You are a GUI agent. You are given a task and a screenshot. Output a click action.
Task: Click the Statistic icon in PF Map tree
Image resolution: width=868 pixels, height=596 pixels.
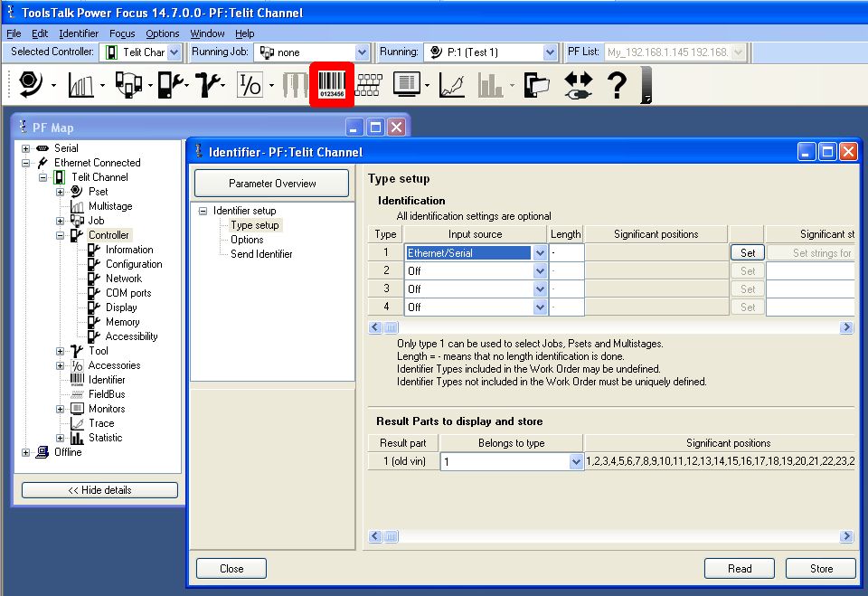pyautogui.click(x=77, y=438)
